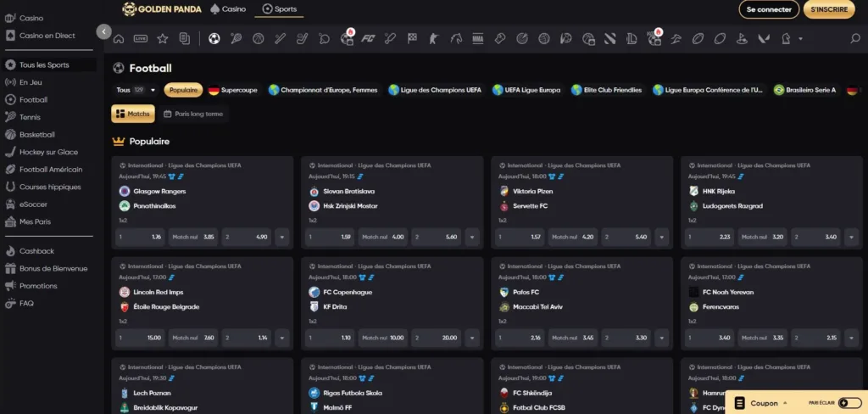
Task: Open Courses hippiques in sidebar
Action: 48,187
